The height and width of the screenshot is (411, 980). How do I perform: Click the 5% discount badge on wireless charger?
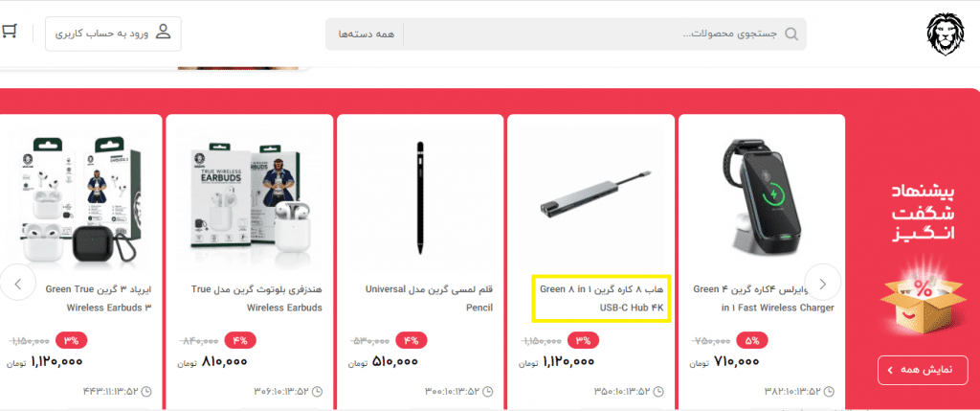752,341
